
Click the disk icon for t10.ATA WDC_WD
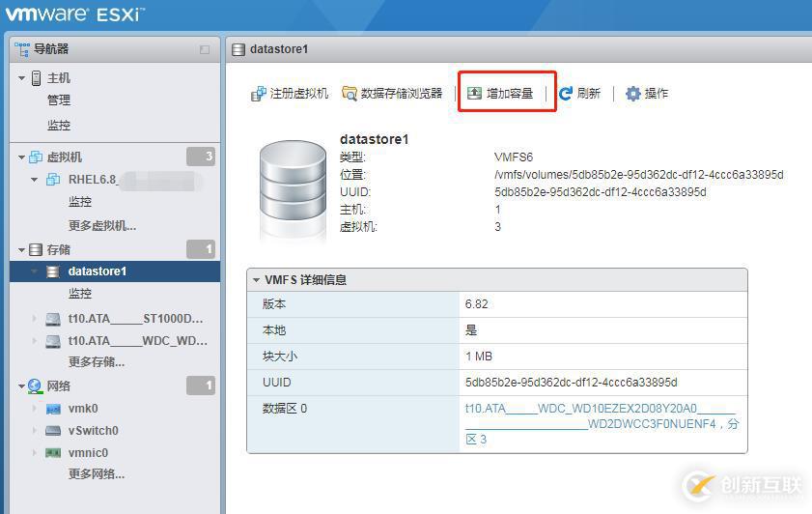pos(53,341)
